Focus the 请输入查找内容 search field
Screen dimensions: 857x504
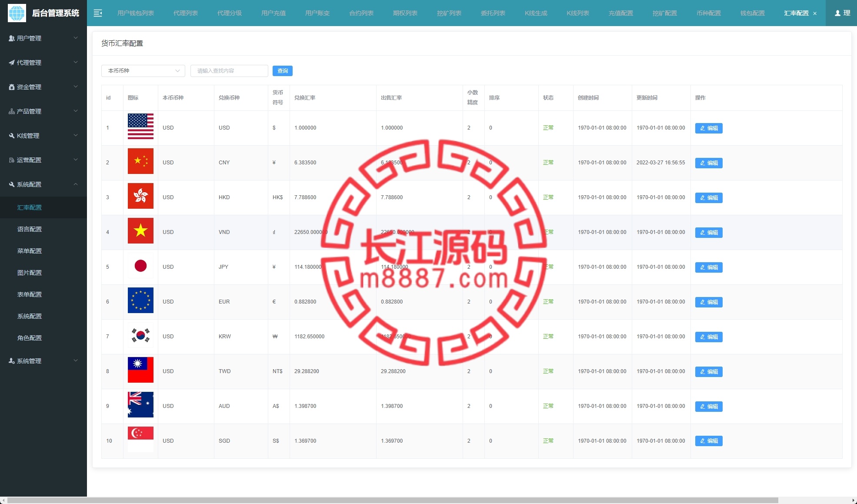(229, 71)
